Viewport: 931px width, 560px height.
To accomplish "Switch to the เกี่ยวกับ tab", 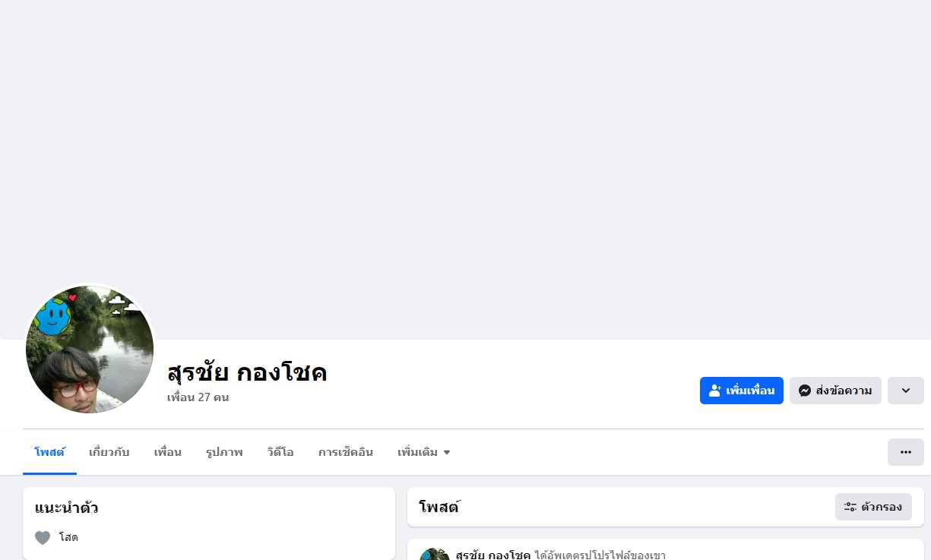I will [x=109, y=452].
